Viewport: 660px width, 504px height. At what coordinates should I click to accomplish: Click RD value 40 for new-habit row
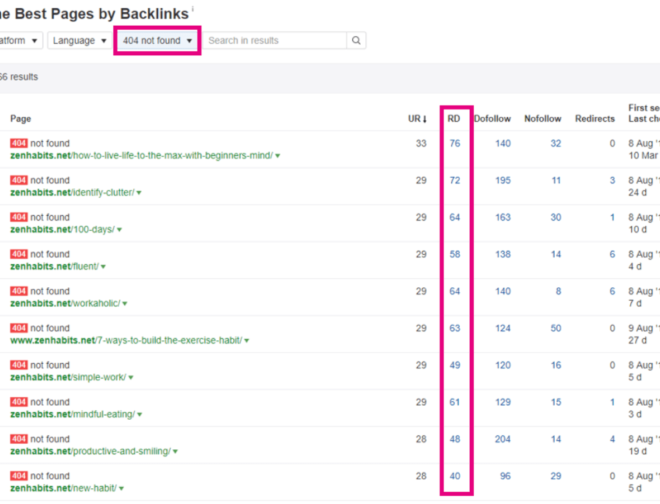click(455, 476)
